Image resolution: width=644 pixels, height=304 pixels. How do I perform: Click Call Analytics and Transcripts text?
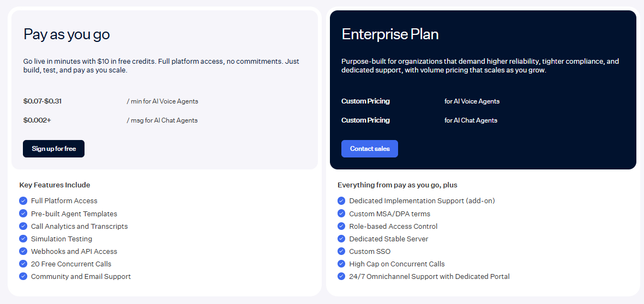tap(79, 227)
